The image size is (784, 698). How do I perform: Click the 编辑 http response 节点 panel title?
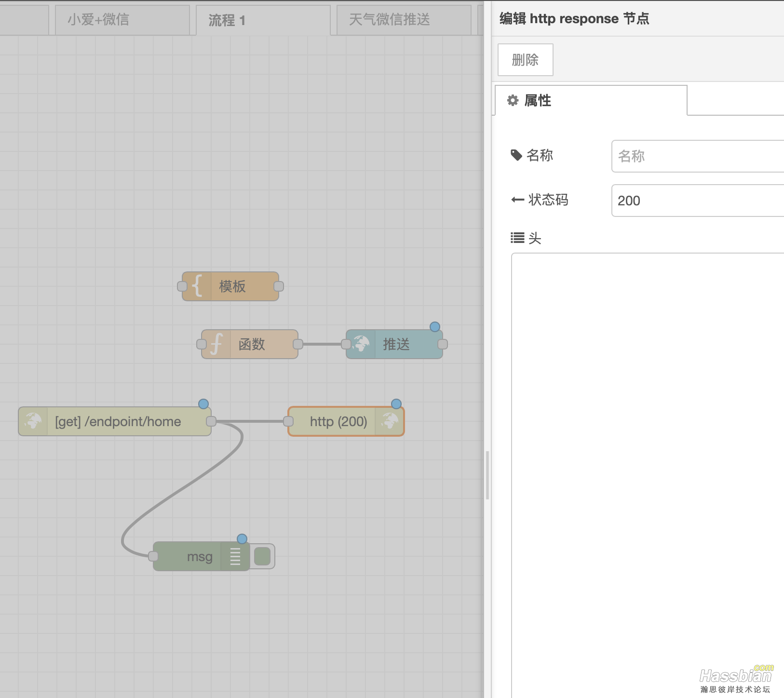click(574, 19)
